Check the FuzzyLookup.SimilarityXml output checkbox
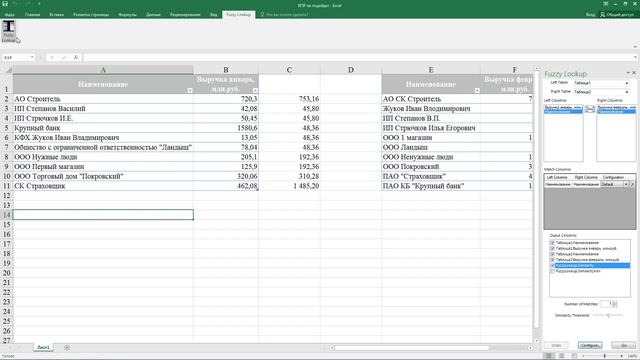This screenshot has width=640, height=360. click(x=553, y=271)
